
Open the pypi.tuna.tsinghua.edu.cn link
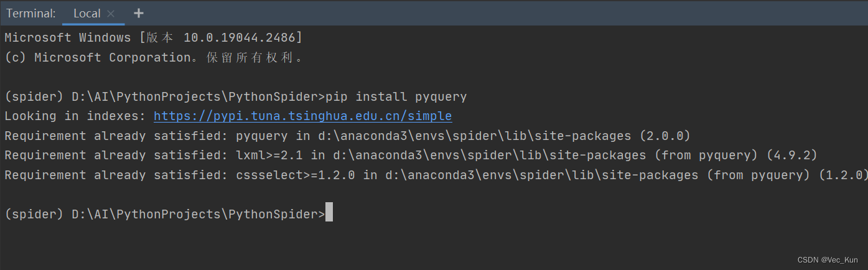(x=302, y=116)
